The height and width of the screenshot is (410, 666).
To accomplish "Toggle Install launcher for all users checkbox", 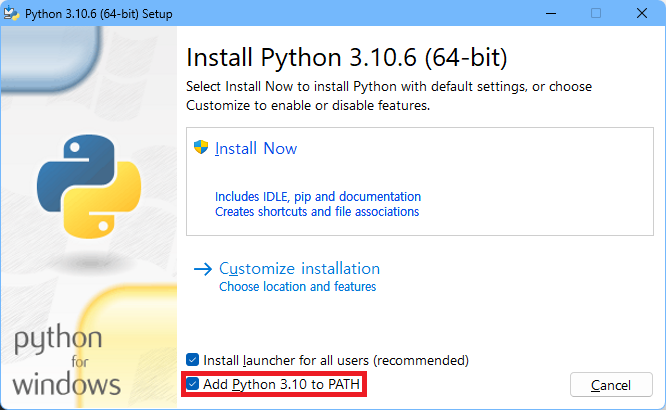I will pos(192,360).
